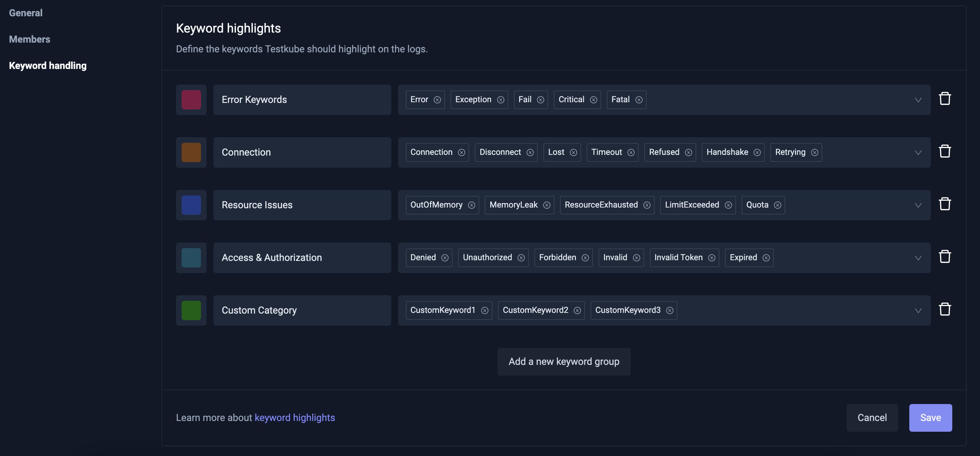
Task: Click delete icon for Error Keywords group
Action: (944, 98)
